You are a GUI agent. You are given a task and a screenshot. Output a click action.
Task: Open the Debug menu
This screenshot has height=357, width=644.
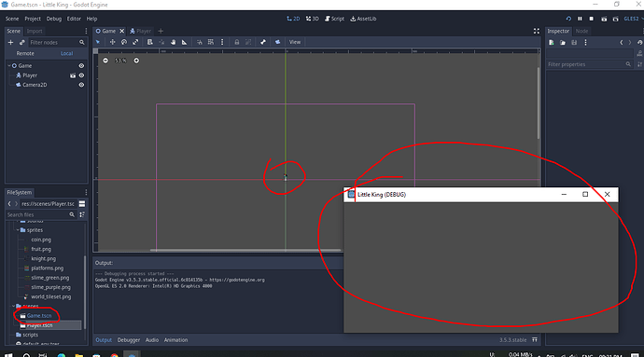[54, 19]
